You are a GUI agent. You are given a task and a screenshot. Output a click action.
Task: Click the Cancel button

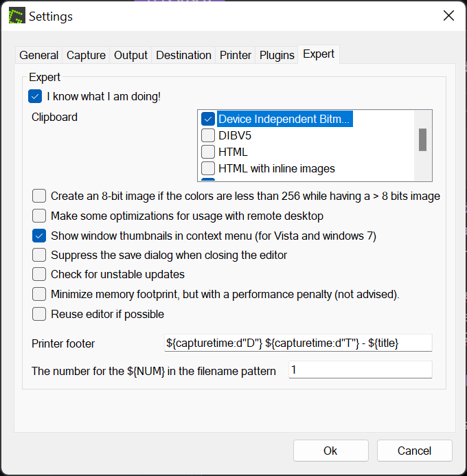pos(415,451)
